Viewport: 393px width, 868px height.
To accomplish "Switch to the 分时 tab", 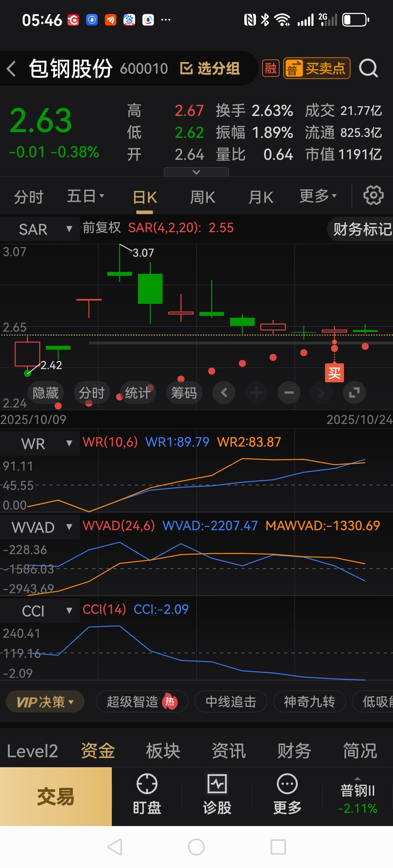I will pos(29,197).
